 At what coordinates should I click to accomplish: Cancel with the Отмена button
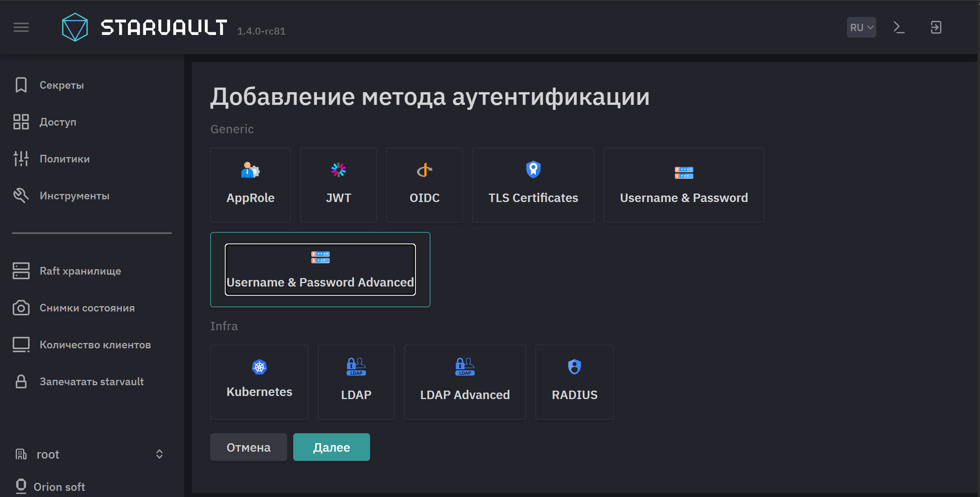(249, 447)
